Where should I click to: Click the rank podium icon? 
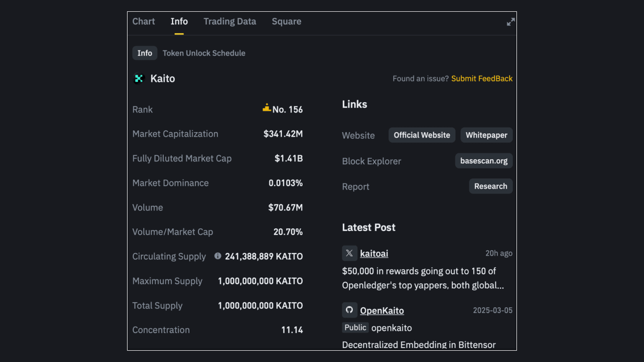(266, 108)
